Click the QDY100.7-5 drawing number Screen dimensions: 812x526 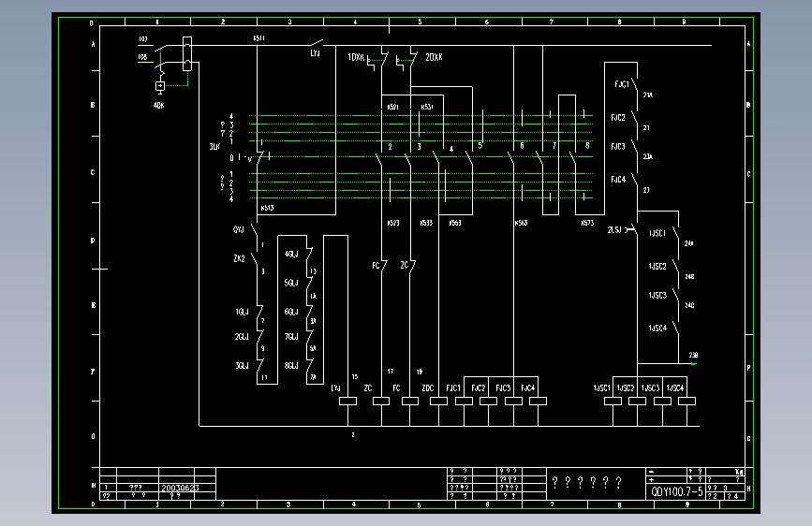coord(677,491)
